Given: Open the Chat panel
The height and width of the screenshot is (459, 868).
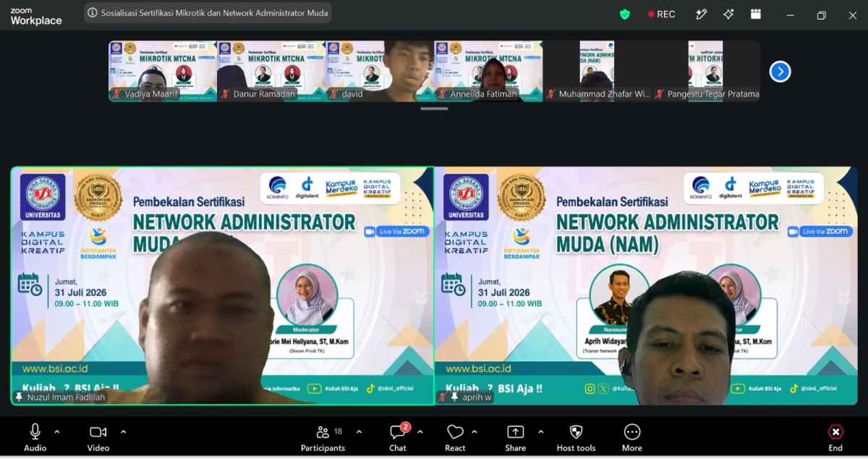Looking at the screenshot, I should point(398,438).
